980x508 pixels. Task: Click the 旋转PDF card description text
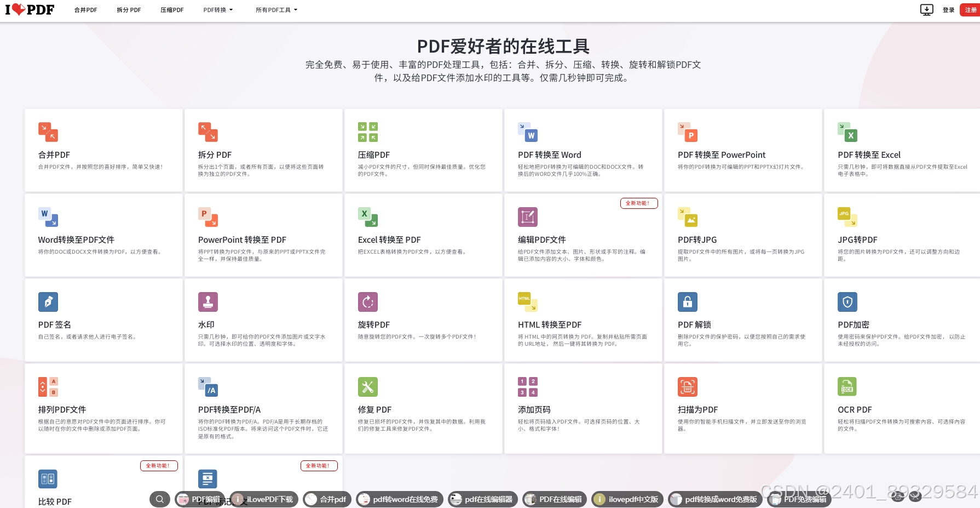tap(417, 337)
